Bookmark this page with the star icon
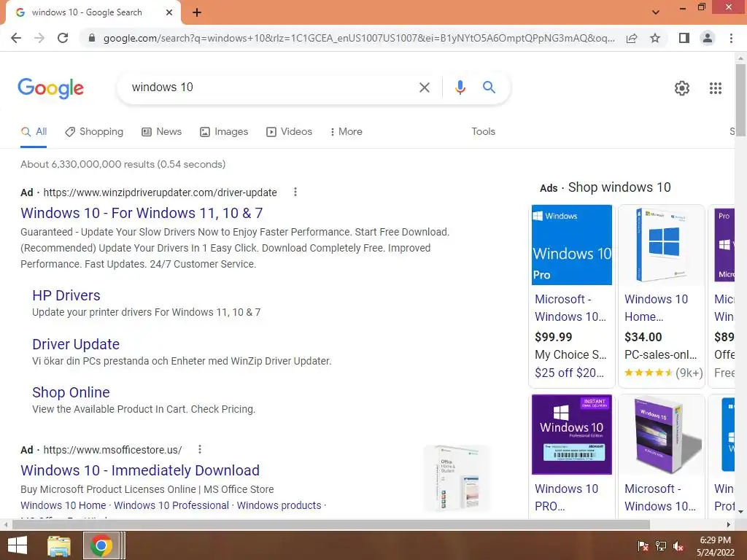Image resolution: width=747 pixels, height=560 pixels. (656, 38)
